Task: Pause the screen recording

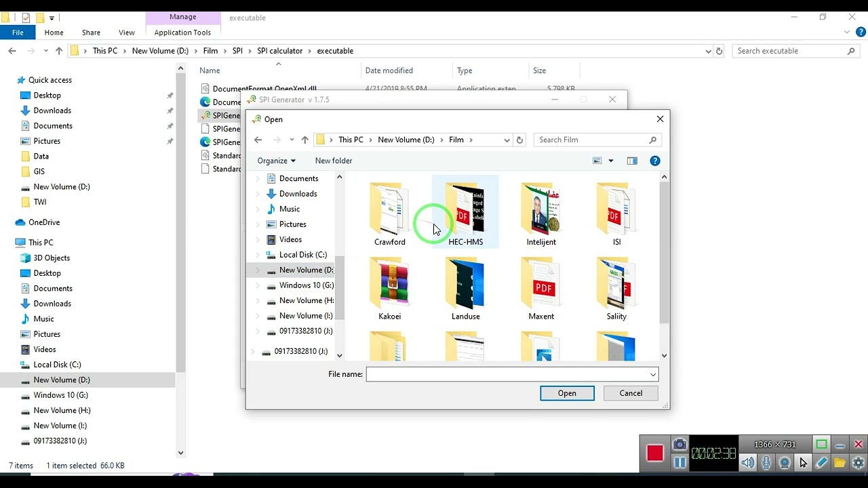Action: coord(679,463)
